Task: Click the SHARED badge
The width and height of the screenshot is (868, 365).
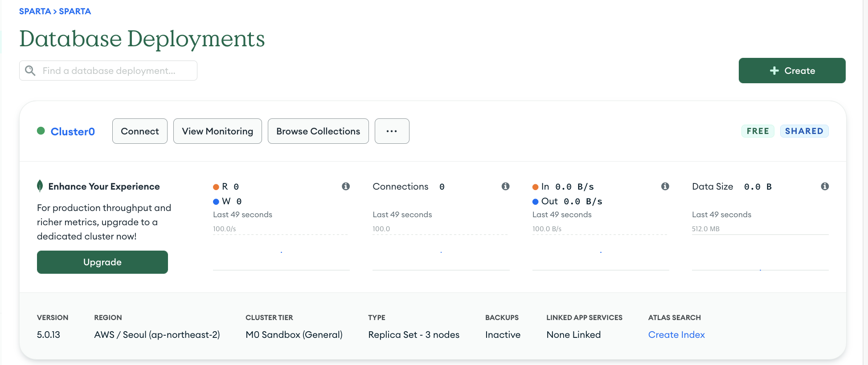Action: (x=804, y=131)
